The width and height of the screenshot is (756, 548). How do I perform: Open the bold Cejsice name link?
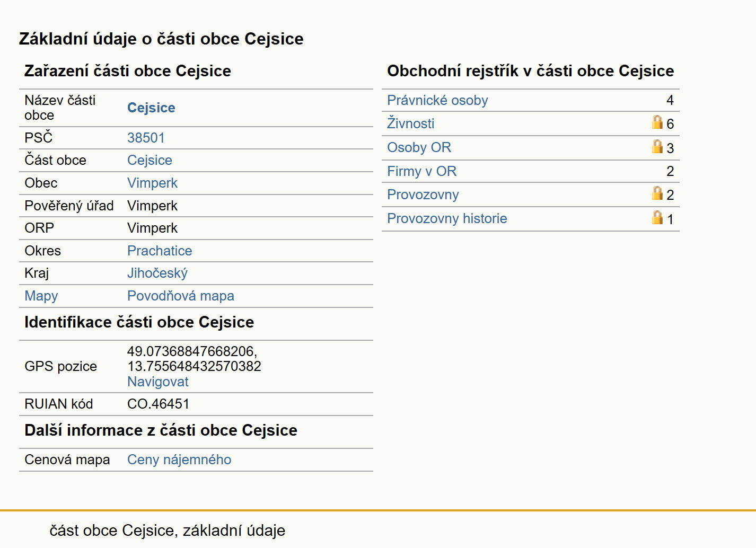[151, 108]
